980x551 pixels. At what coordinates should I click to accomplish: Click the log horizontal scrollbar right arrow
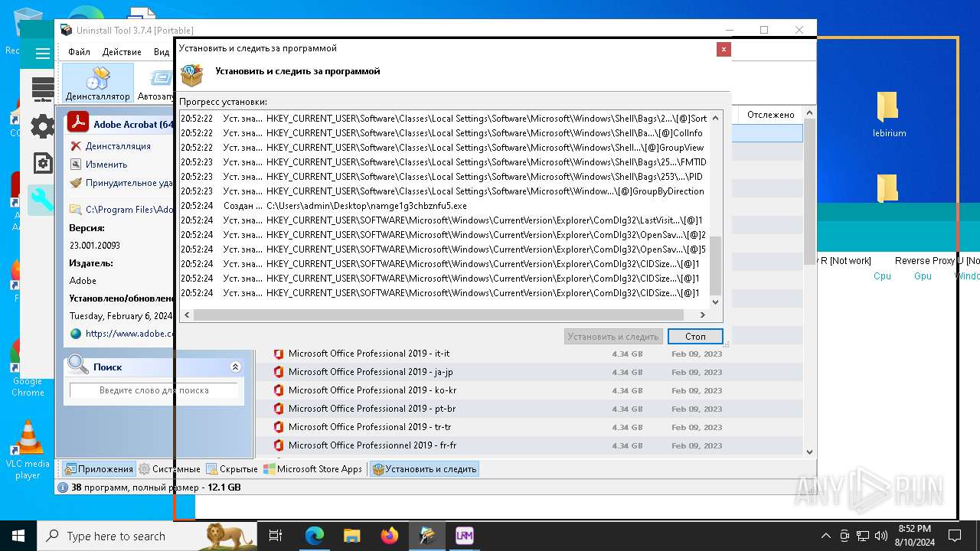click(x=703, y=315)
